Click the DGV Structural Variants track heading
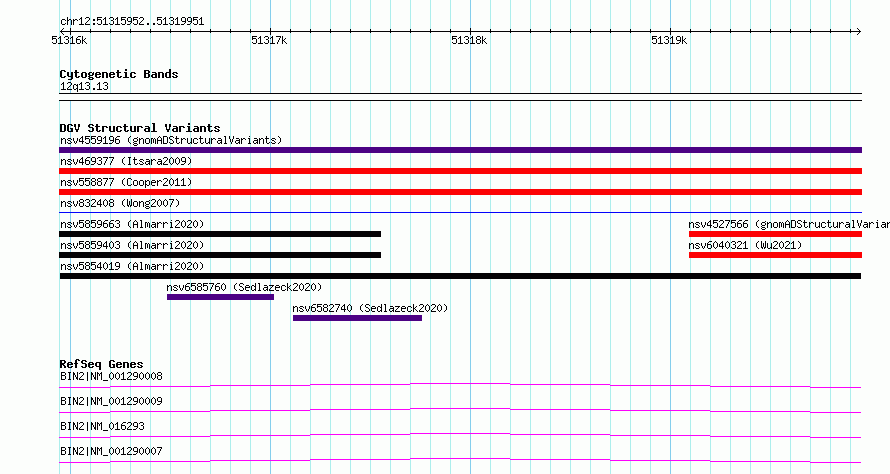The image size is (890, 474). pos(140,128)
